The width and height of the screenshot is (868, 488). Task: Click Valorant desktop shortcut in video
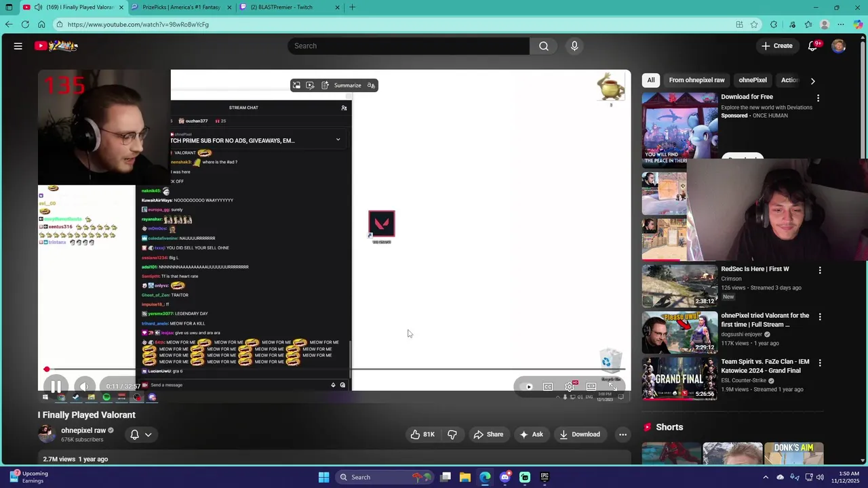(381, 227)
